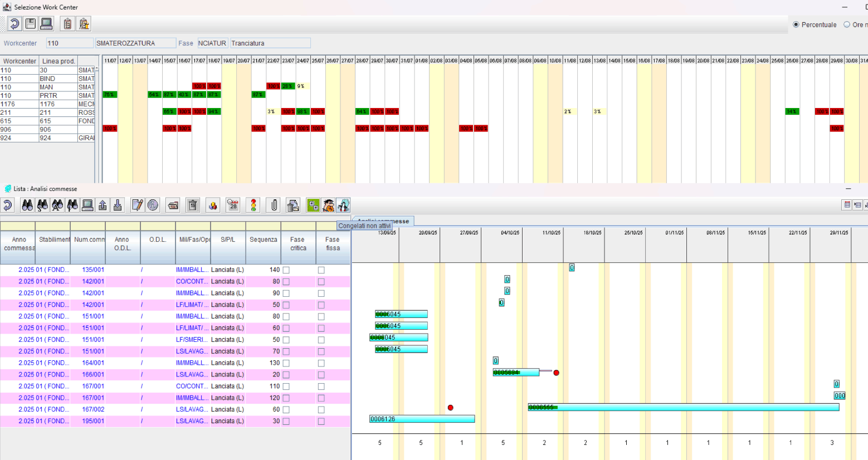The image size is (868, 460).
Task: Click the paperclip attachment icon
Action: click(x=274, y=205)
